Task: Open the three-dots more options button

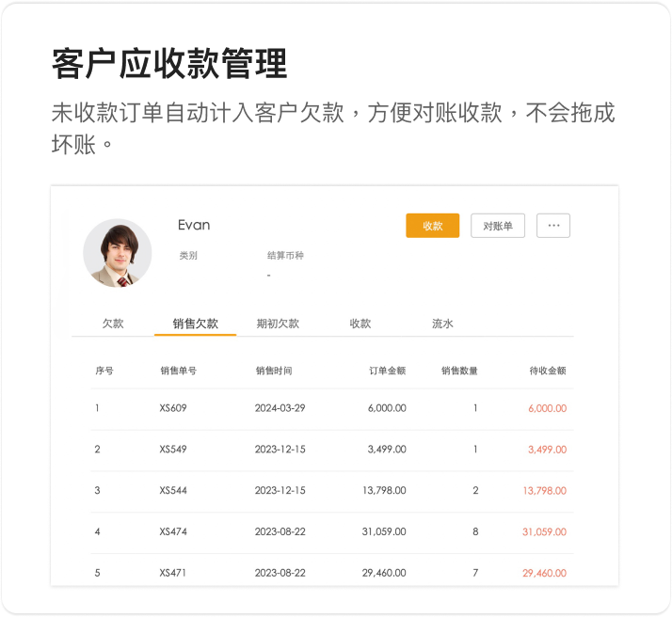Action: (553, 226)
